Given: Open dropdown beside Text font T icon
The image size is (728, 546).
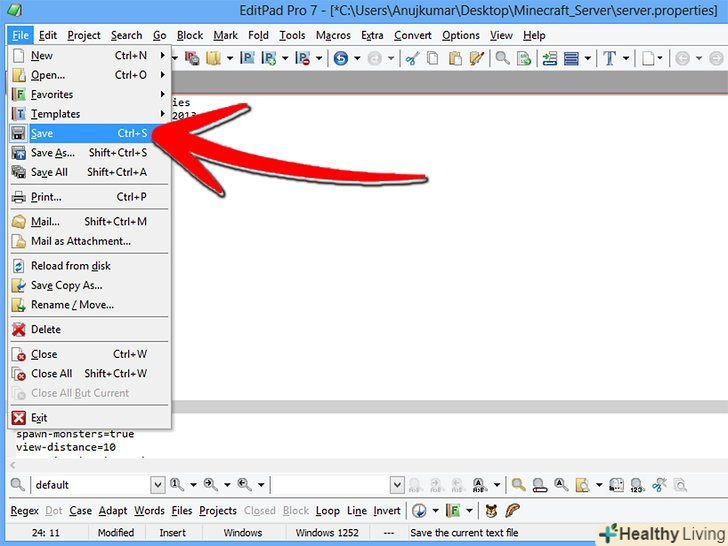Looking at the screenshot, I should pos(626,58).
